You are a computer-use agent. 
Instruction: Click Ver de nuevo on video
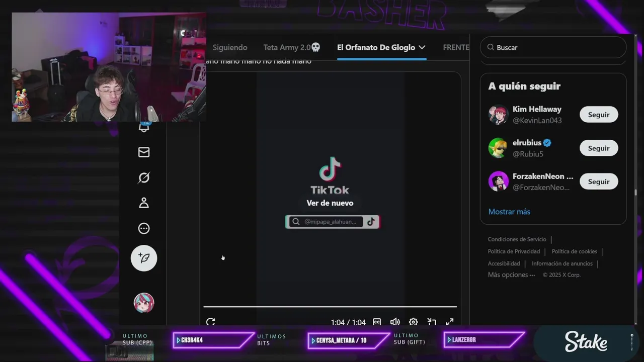(x=330, y=203)
